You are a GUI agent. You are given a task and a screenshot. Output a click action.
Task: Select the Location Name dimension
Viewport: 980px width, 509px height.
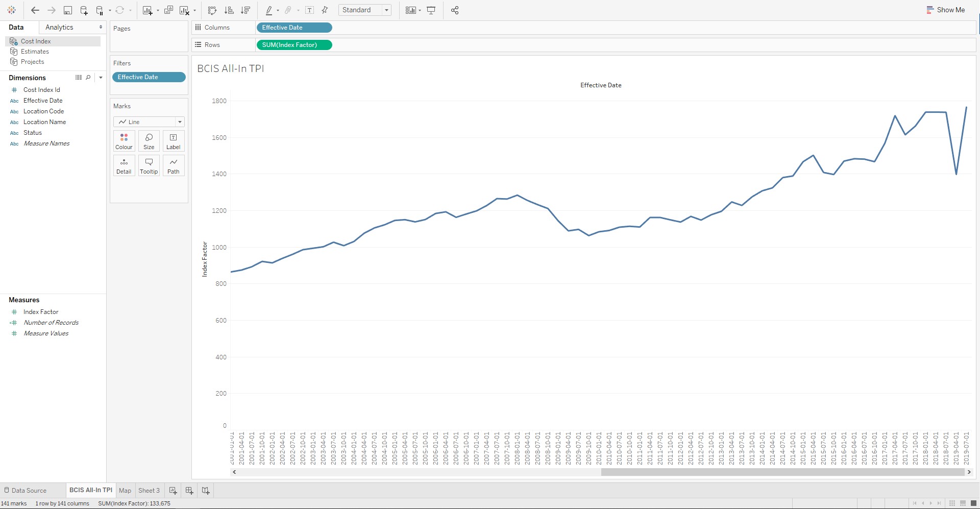(x=45, y=122)
